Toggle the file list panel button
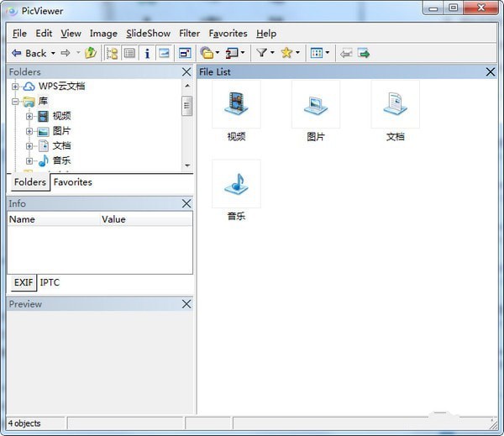The image size is (504, 436). point(129,53)
